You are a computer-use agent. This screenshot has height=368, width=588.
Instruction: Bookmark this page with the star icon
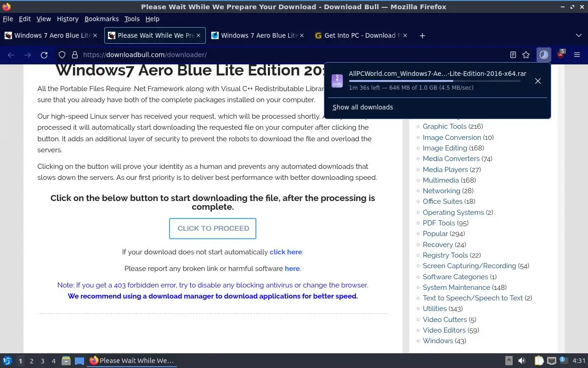[526, 55]
